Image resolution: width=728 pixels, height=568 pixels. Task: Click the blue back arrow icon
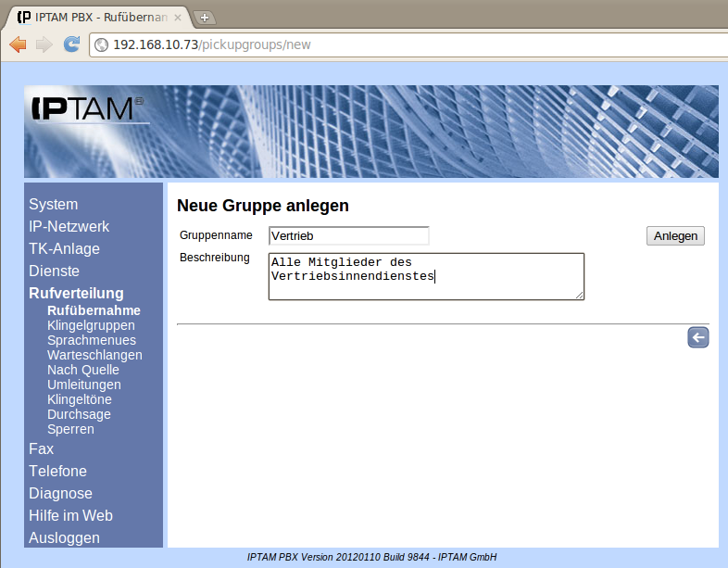click(697, 337)
